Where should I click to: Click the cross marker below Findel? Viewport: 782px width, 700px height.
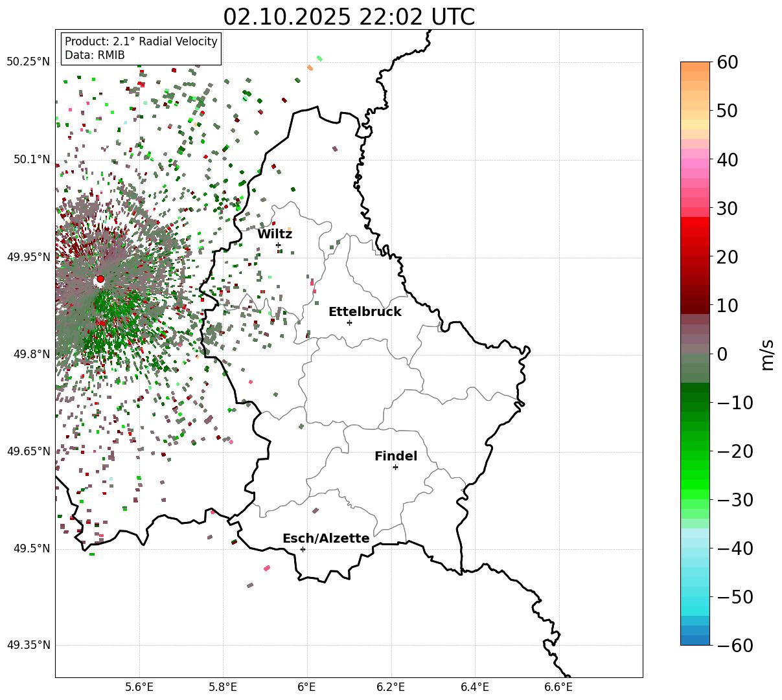pyautogui.click(x=395, y=467)
